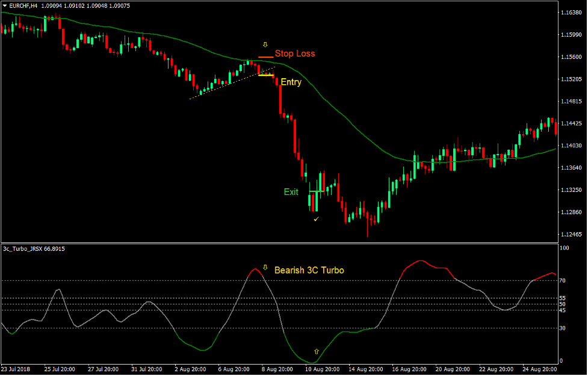Toggle the EURCHF symbol dropdown arrow

(5, 5)
